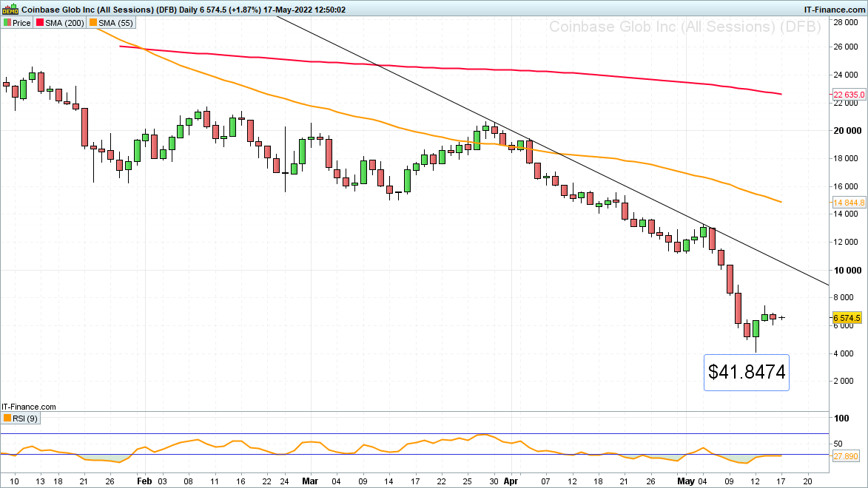
Task: Click the RSI axis label 50
Action: 838,444
